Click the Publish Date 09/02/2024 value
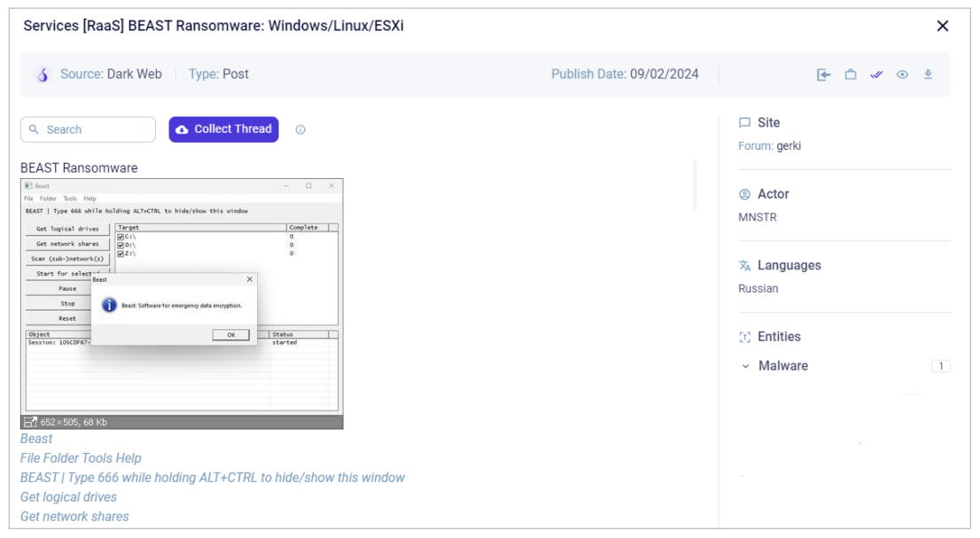The height and width of the screenshot is (538, 980). (x=665, y=74)
